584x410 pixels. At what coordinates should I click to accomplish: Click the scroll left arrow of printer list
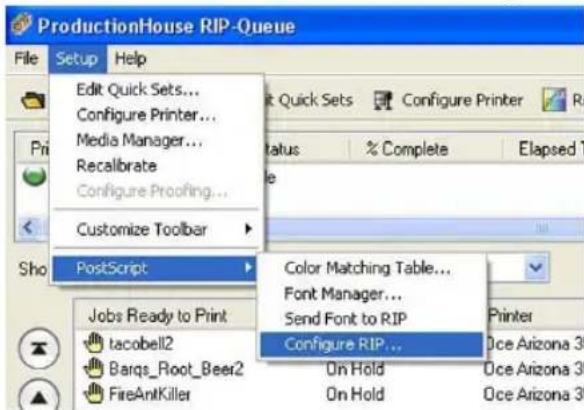coord(28,227)
